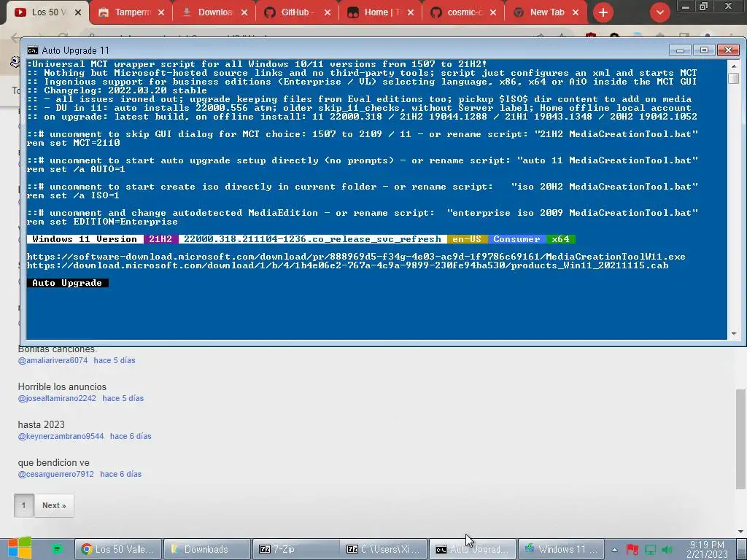Close the Home tab
The height and width of the screenshot is (560, 747).
point(411,12)
